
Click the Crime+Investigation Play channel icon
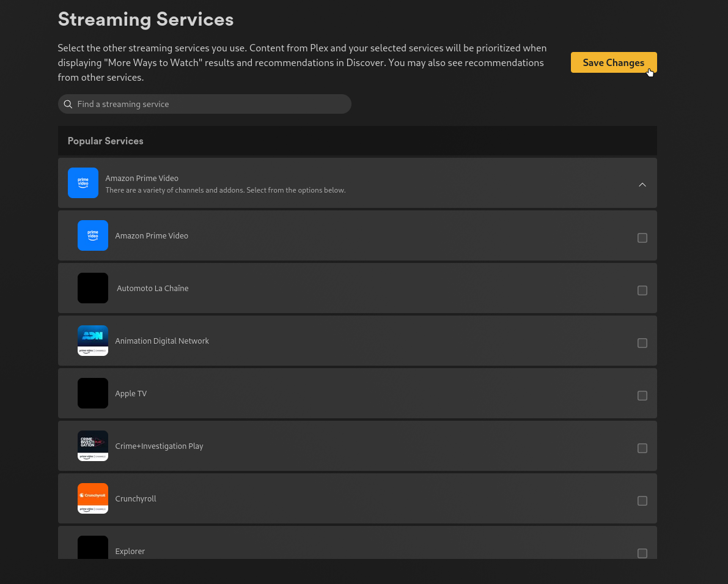(x=93, y=446)
